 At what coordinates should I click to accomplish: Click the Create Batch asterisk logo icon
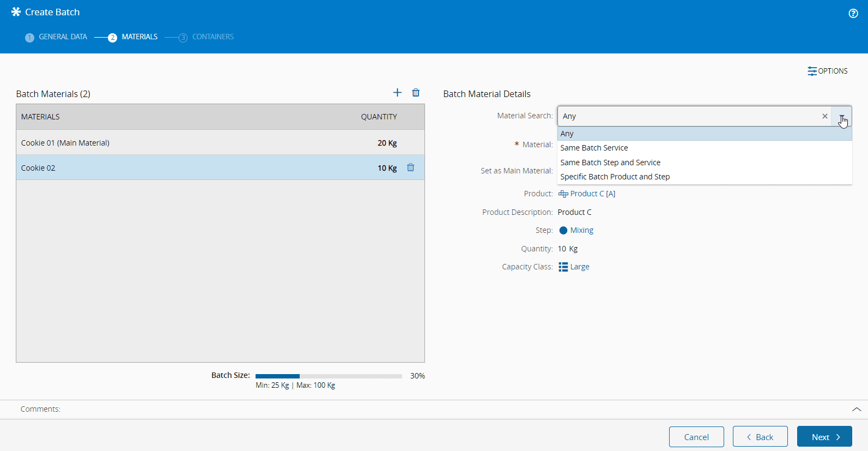tap(16, 12)
